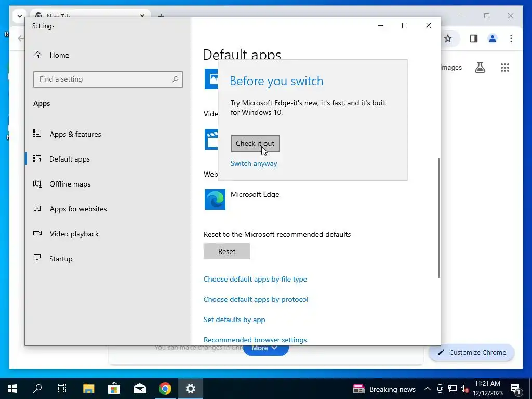This screenshot has width=532, height=399.
Task: Bookmark page with Chrome star icon
Action: pos(448,38)
